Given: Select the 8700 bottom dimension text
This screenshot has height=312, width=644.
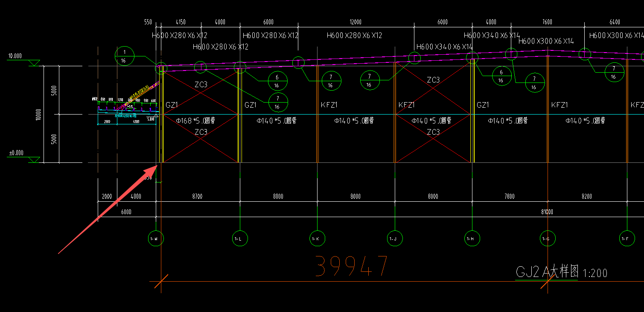Looking at the screenshot, I should pos(197,197).
